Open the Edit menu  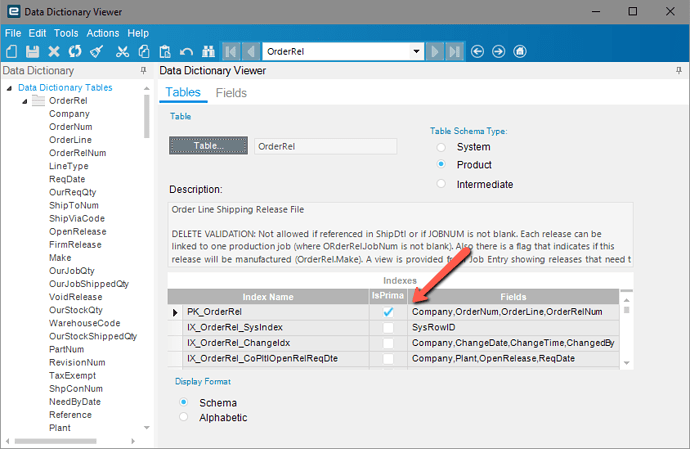point(37,33)
